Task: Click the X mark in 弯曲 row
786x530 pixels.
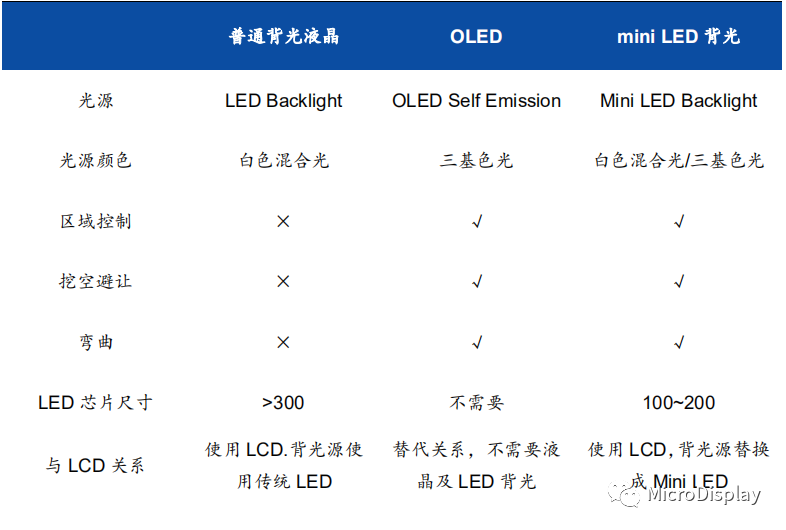Action: [x=283, y=342]
